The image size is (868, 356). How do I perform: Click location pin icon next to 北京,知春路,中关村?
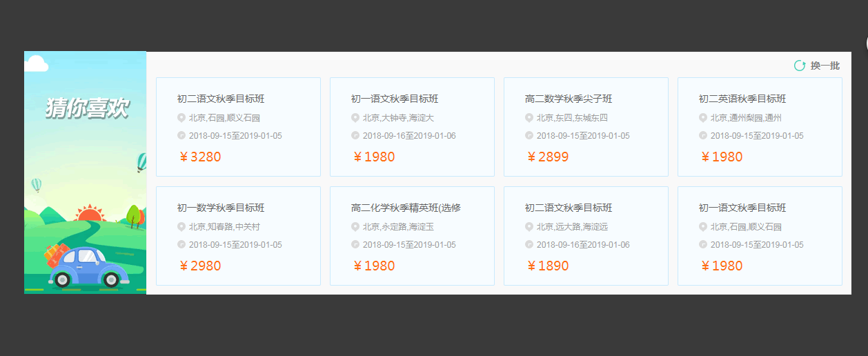click(x=181, y=227)
